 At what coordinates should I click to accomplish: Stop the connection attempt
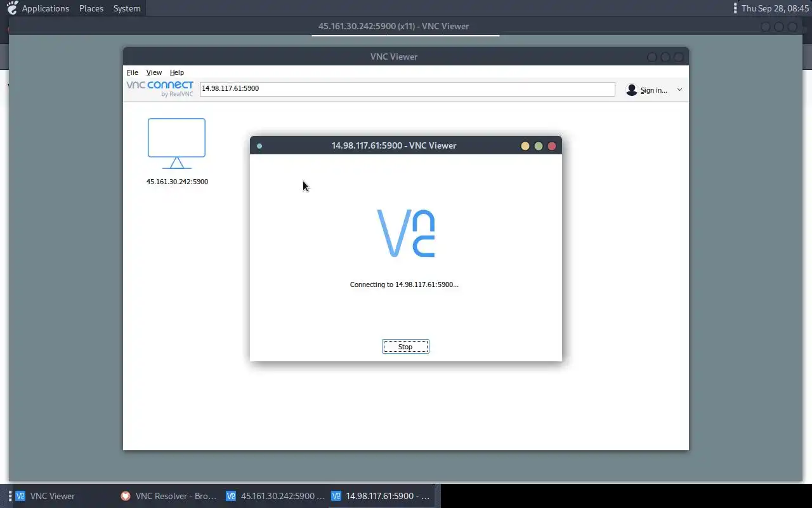coord(405,347)
